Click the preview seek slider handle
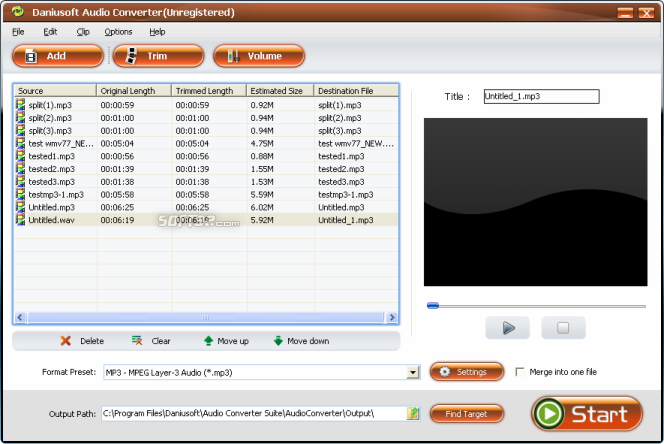Viewport: 664px width, 444px height. click(433, 305)
